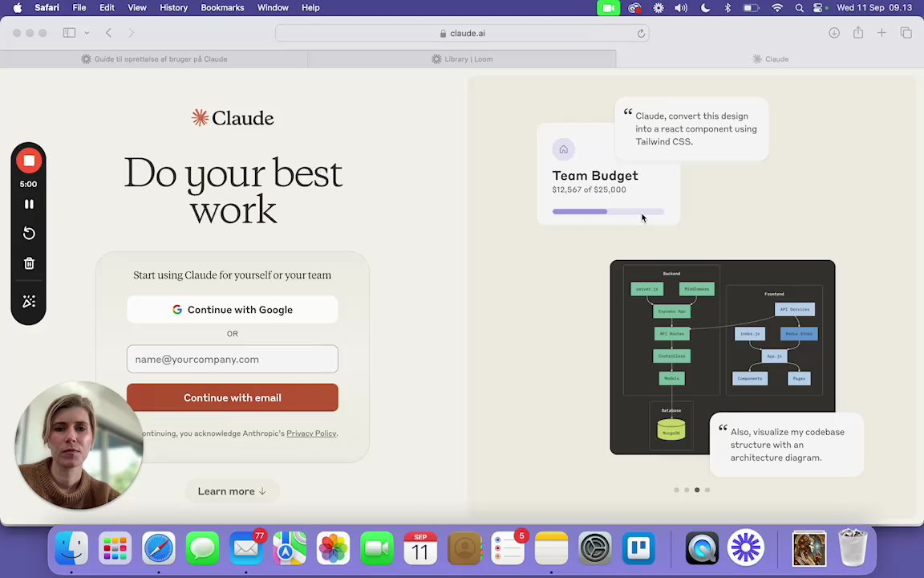Focus the email address input field

(x=232, y=359)
